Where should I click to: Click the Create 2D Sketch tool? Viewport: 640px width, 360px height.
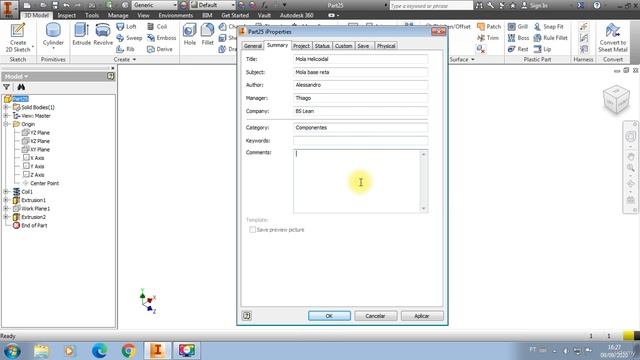pyautogui.click(x=18, y=38)
